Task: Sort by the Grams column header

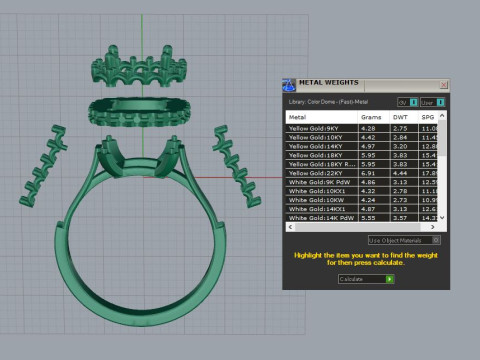Action: (374, 117)
